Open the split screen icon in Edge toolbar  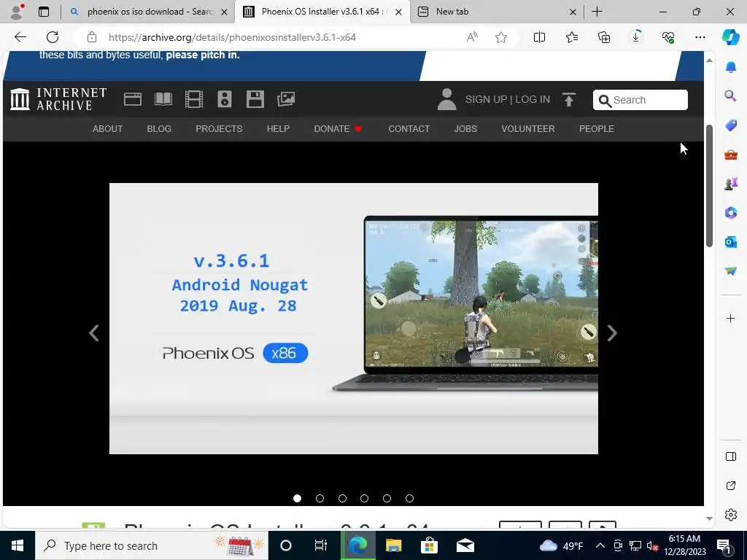point(539,37)
